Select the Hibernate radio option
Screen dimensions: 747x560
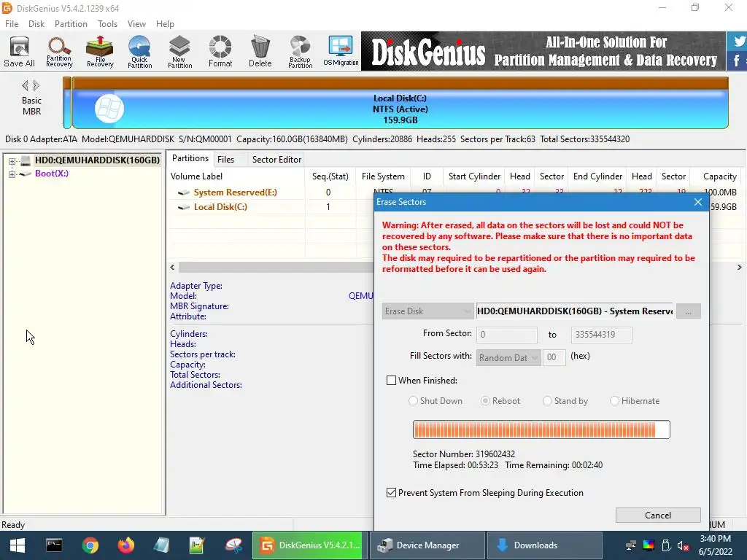tap(614, 401)
